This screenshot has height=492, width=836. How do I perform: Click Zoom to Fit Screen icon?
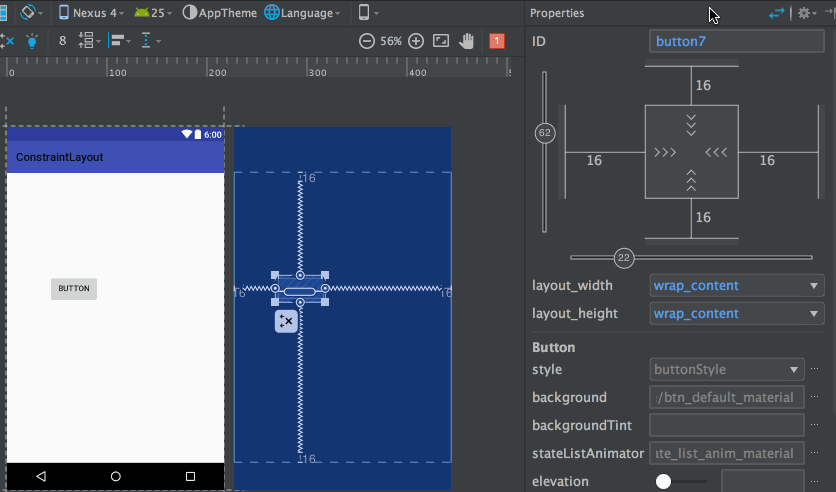[441, 41]
